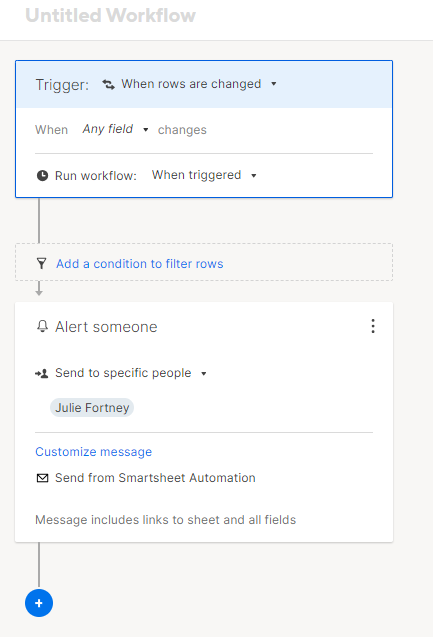Open the Customize message link

coord(93,452)
